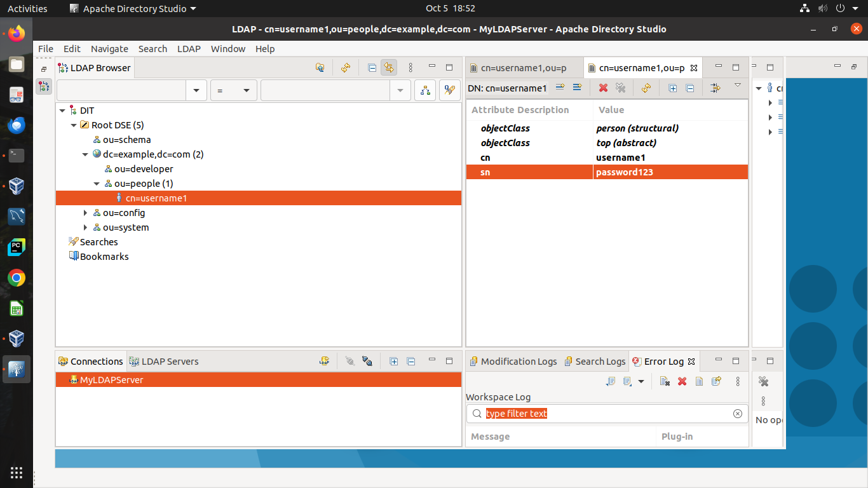The width and height of the screenshot is (868, 488).
Task: Open the Apache Directory Studio app menu in top bar
Action: pos(133,8)
